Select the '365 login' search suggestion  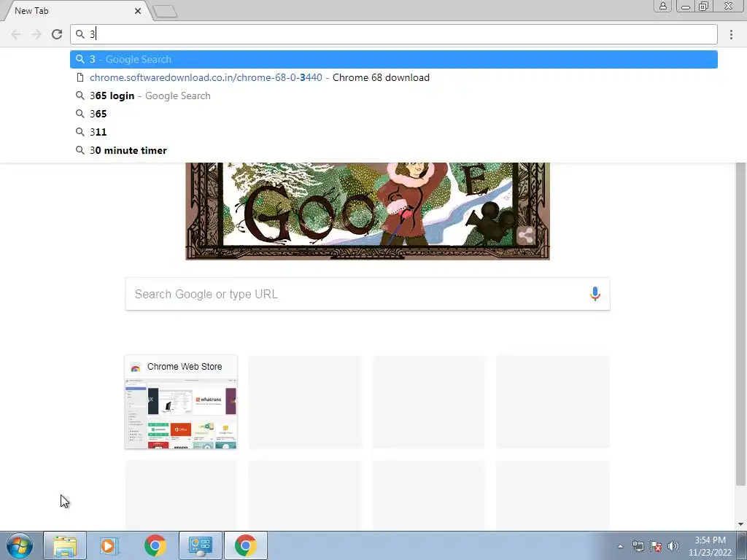pyautogui.click(x=393, y=96)
